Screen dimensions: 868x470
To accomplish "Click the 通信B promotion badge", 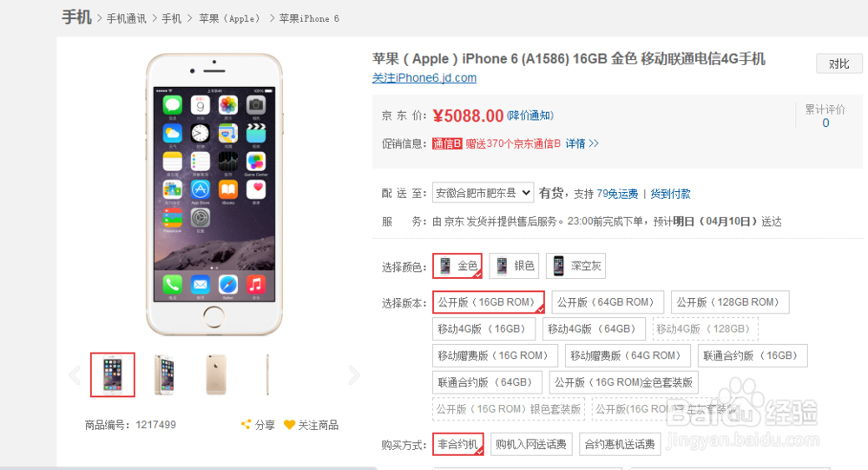I will tap(447, 143).
